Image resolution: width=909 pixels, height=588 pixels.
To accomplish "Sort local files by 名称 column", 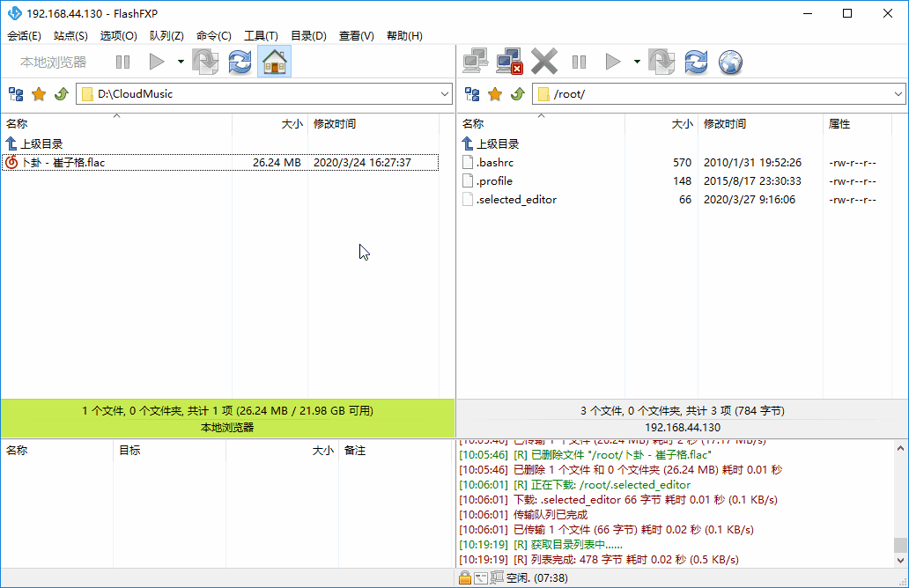I will tap(116, 123).
